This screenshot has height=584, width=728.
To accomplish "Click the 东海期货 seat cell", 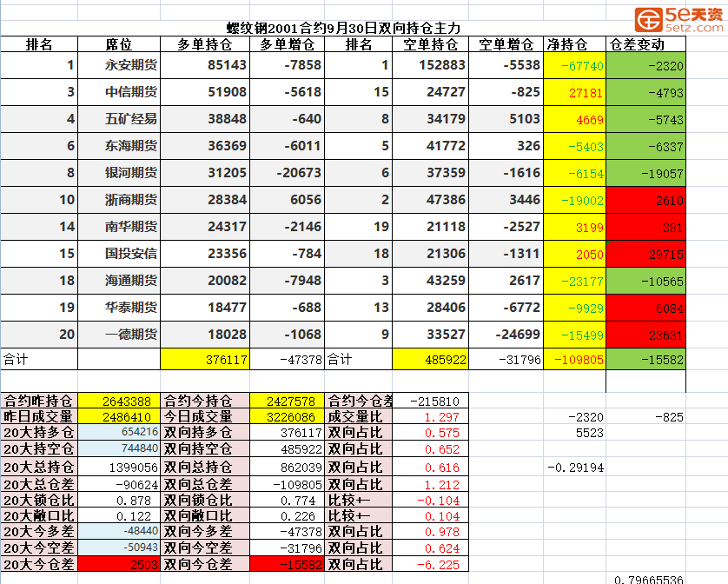I will point(119,146).
